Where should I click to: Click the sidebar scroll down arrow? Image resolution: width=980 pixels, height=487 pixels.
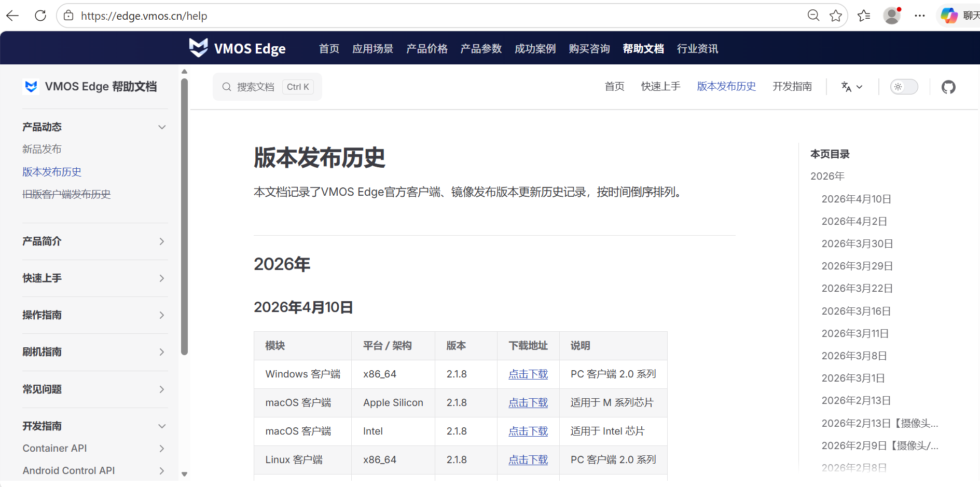[184, 474]
